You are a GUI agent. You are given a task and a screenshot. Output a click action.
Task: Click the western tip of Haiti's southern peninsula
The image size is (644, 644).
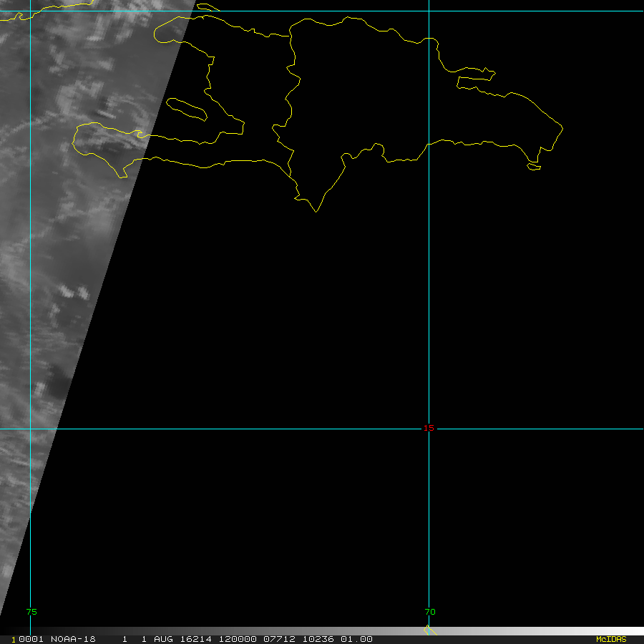click(x=74, y=142)
